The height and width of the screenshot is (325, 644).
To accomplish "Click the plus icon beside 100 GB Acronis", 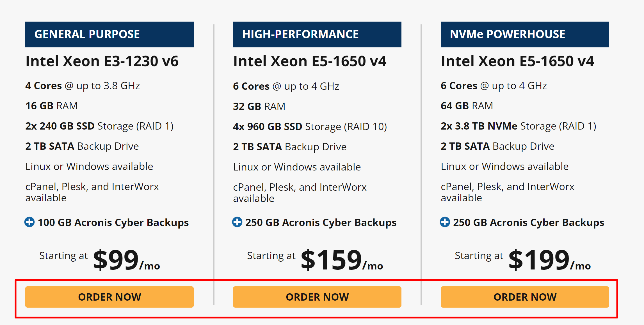I will click(29, 222).
